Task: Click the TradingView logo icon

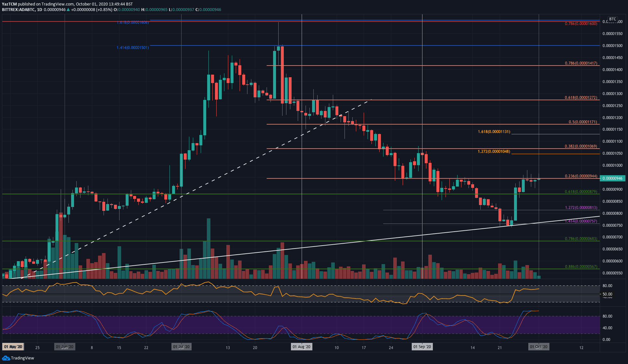Action: pos(6,358)
